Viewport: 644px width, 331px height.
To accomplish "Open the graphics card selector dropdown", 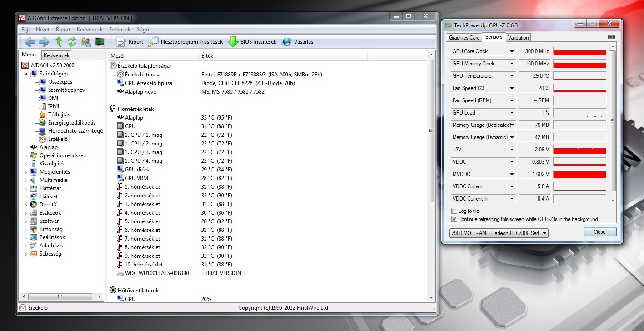I will coord(499,233).
